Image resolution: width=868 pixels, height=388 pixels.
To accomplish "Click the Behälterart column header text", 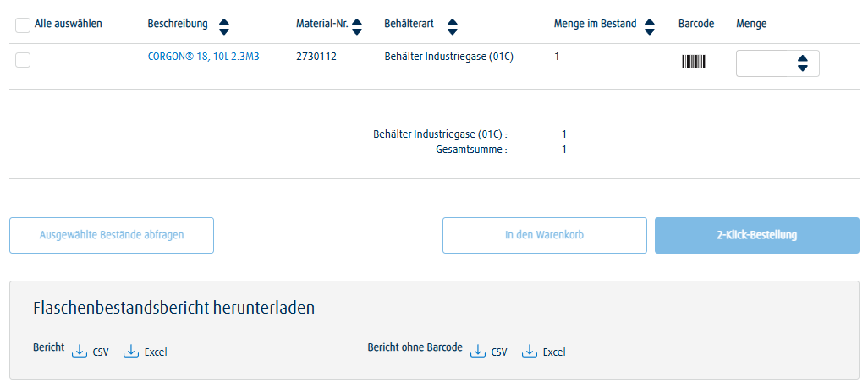I will pos(410,24).
